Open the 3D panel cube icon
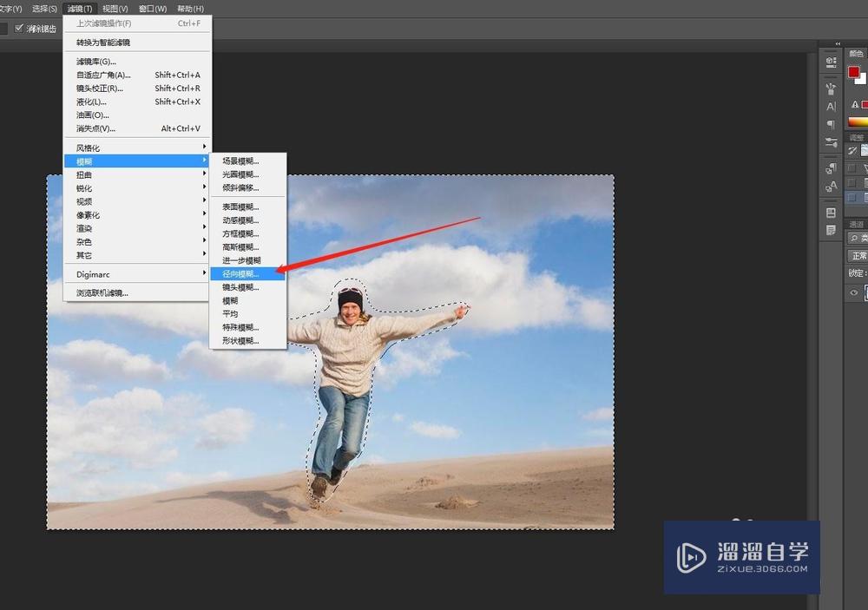The height and width of the screenshot is (610, 868). pyautogui.click(x=831, y=61)
